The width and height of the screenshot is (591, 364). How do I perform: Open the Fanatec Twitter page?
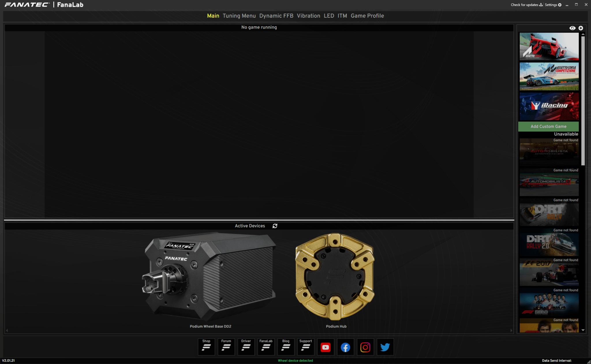click(x=386, y=347)
